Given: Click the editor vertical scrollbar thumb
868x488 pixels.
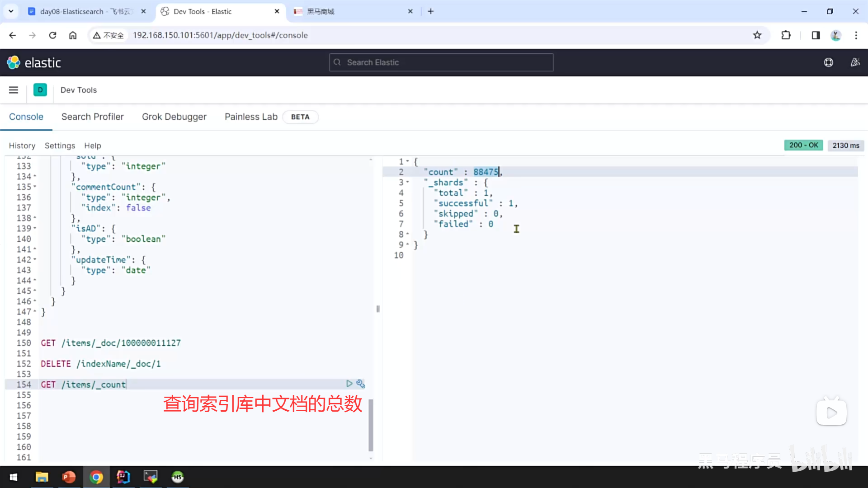Looking at the screenshot, I should coord(371,425).
